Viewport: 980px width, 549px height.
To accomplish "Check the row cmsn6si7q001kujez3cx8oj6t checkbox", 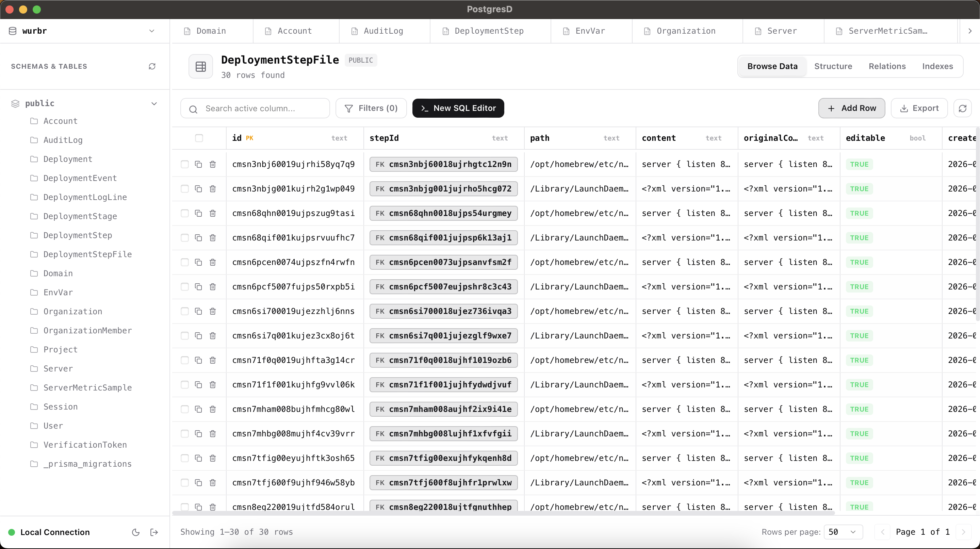I will tap(184, 336).
